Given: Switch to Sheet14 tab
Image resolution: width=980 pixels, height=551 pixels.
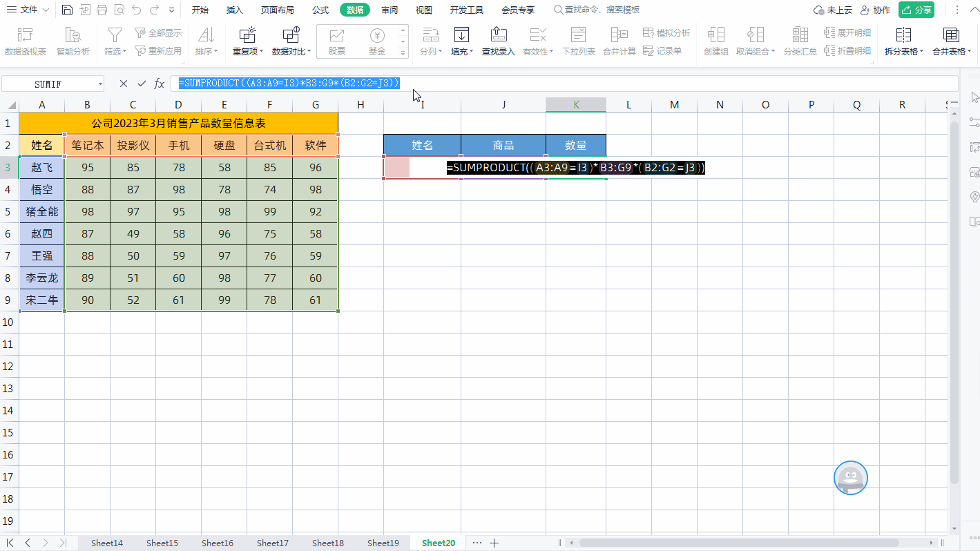Looking at the screenshot, I should [x=107, y=543].
